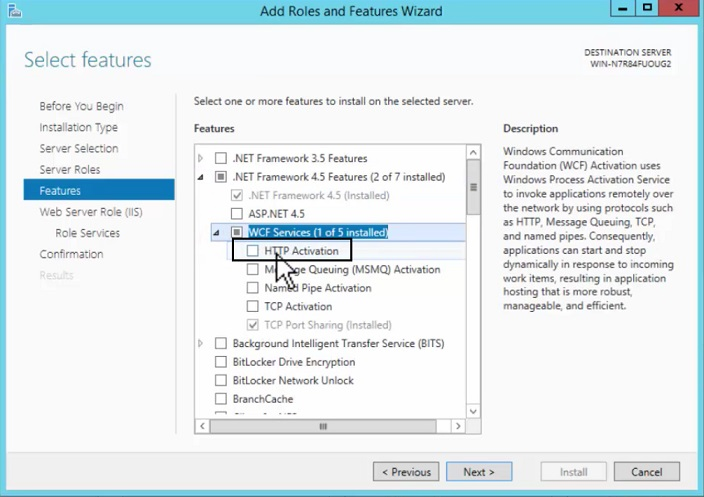Enable the BitLocker Drive Encryption checkbox

(220, 362)
